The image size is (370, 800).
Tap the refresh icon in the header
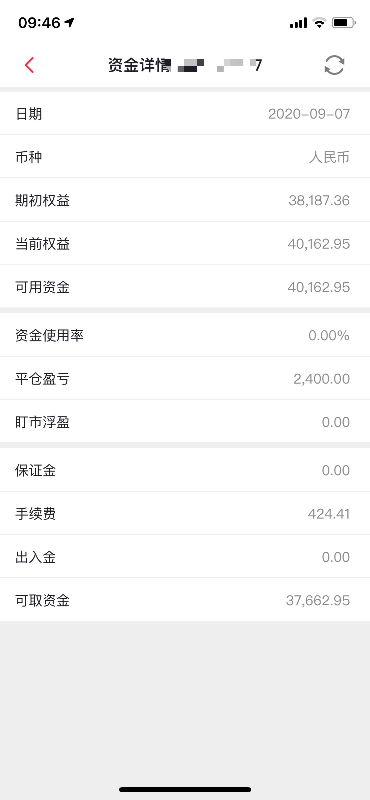click(x=334, y=65)
